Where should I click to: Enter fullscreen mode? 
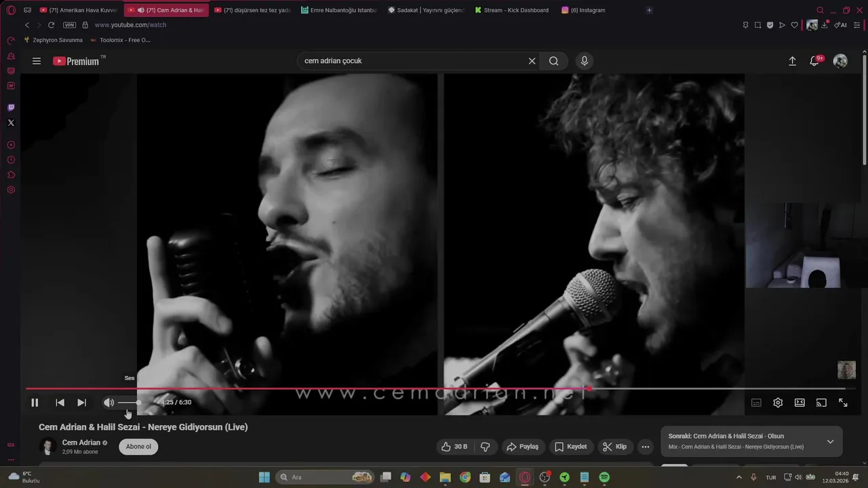843,403
